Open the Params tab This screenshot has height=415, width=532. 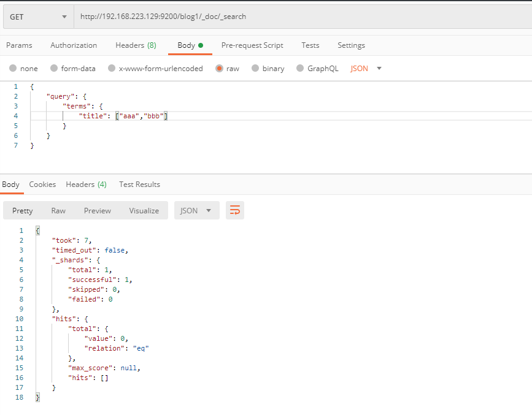19,45
